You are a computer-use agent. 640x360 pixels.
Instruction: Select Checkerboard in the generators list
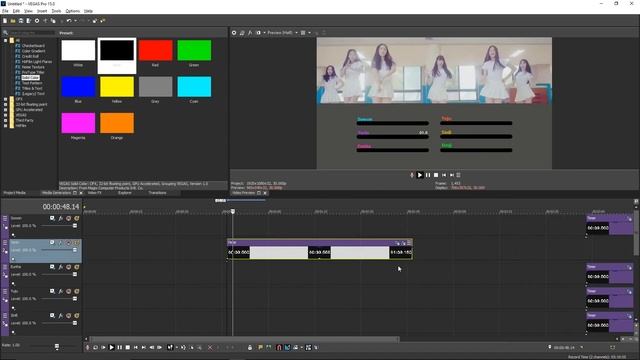[x=33, y=46]
